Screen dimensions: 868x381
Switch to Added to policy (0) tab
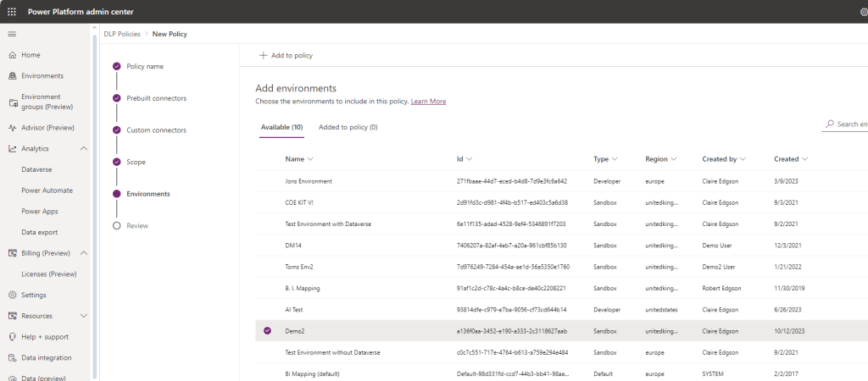[348, 127]
